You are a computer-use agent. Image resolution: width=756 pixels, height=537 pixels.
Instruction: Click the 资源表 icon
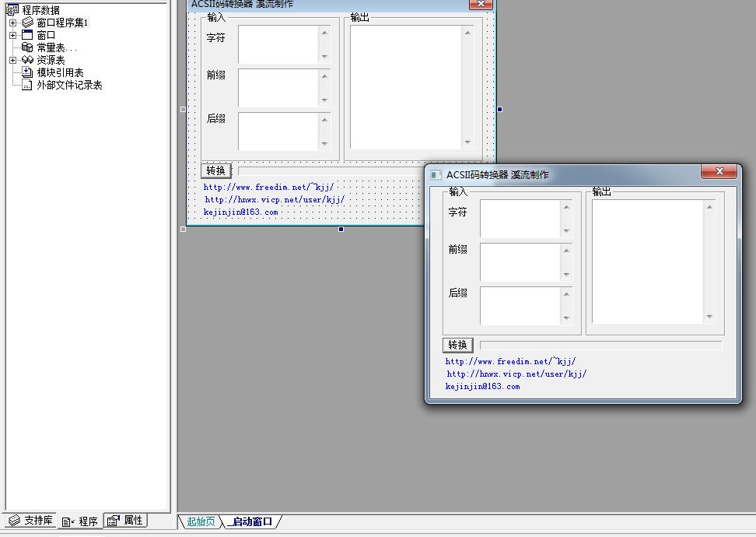tap(27, 60)
